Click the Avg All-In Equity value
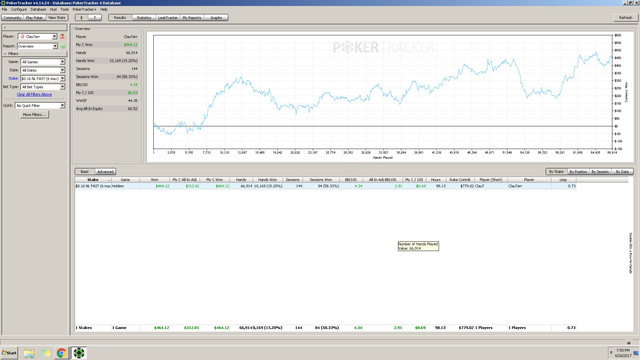 [x=133, y=109]
